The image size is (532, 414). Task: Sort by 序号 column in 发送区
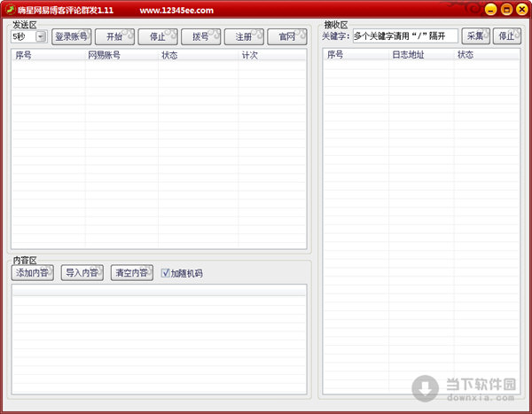click(x=49, y=55)
